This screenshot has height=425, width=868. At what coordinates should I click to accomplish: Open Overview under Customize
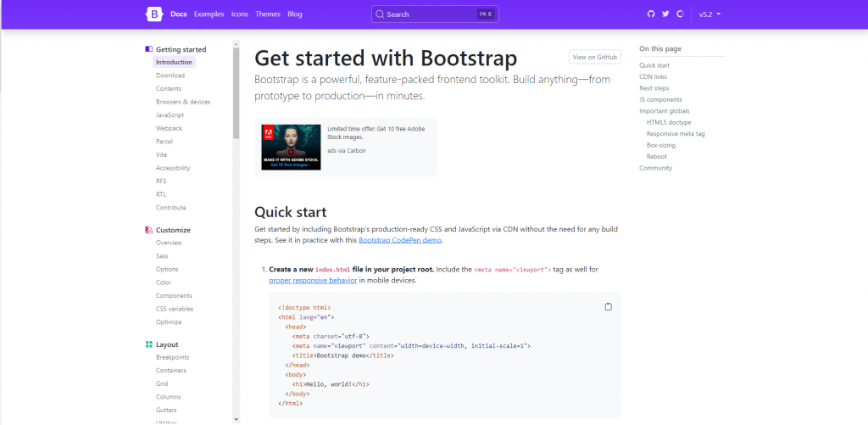point(169,243)
